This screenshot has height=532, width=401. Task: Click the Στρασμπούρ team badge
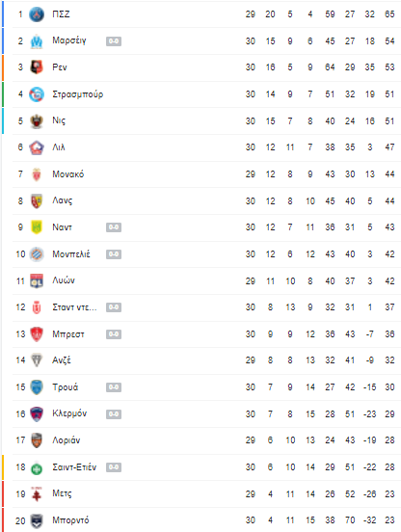pyautogui.click(x=37, y=94)
